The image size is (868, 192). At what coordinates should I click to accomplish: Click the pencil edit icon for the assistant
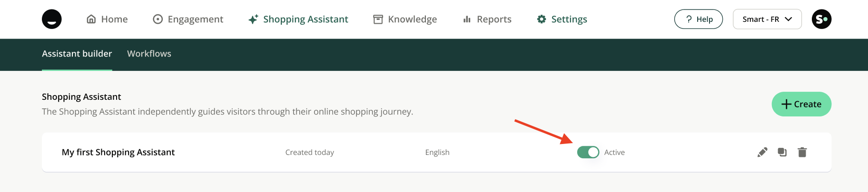(x=762, y=152)
